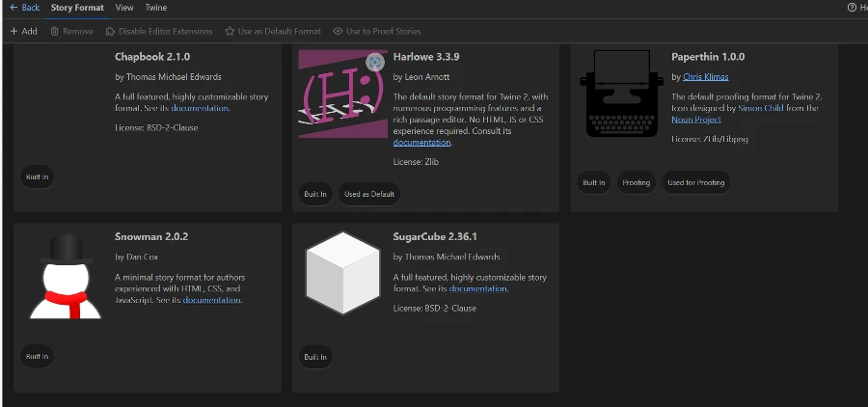
Task: Open the Noun Project link
Action: (x=696, y=120)
